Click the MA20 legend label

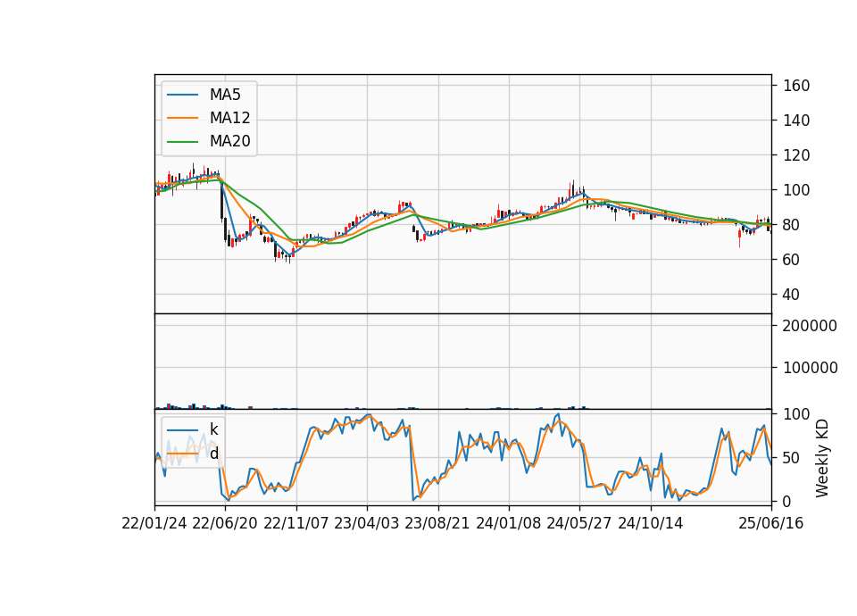229,142
